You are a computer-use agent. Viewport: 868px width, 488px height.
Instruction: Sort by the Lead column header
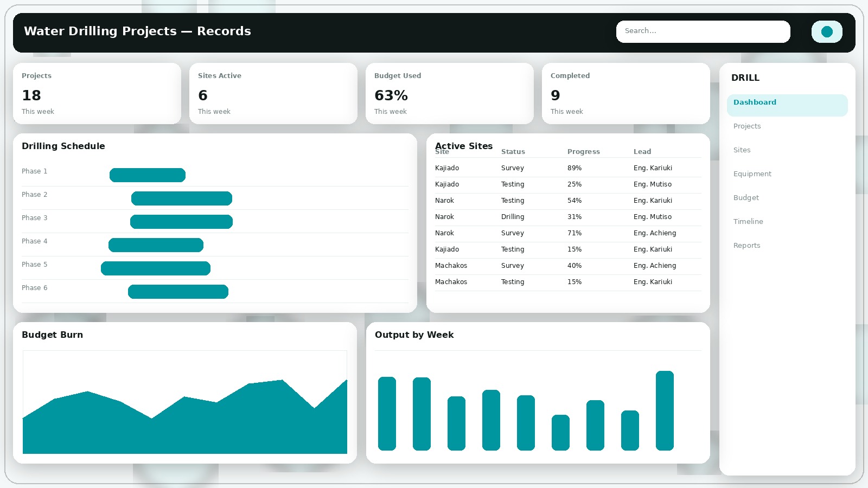point(642,152)
